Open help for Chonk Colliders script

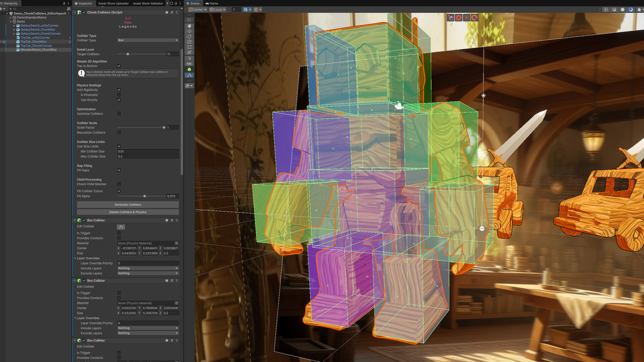pyautogui.click(x=166, y=12)
